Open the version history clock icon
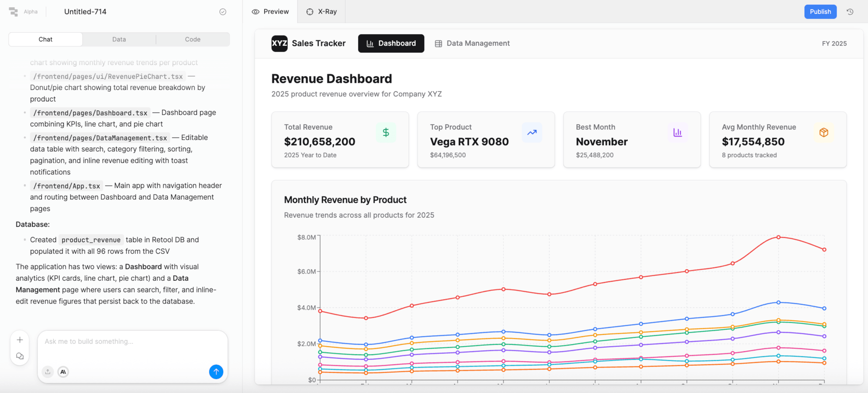This screenshot has width=868, height=393. pyautogui.click(x=850, y=12)
